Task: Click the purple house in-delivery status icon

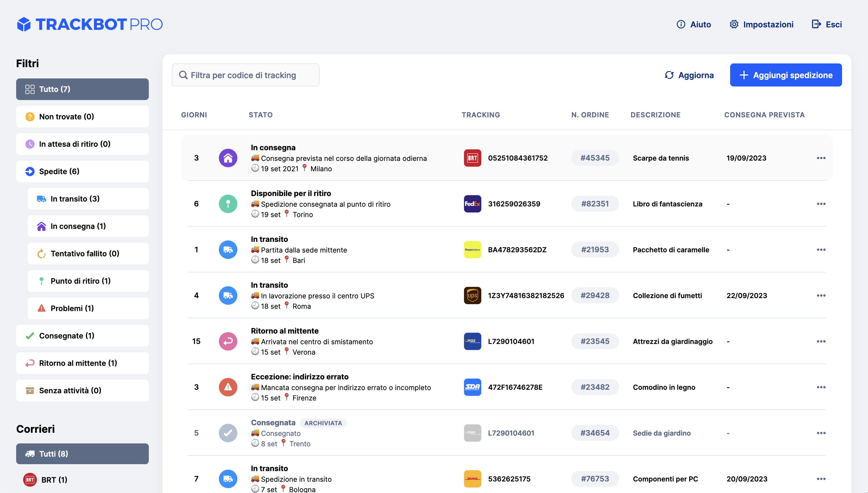Action: coord(228,158)
